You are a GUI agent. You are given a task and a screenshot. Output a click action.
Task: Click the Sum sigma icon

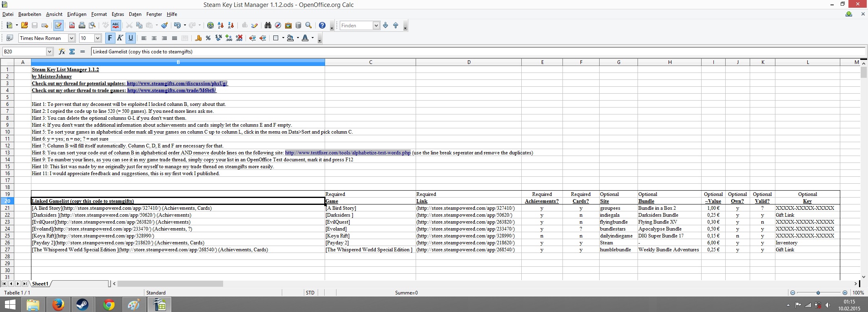tap(72, 51)
